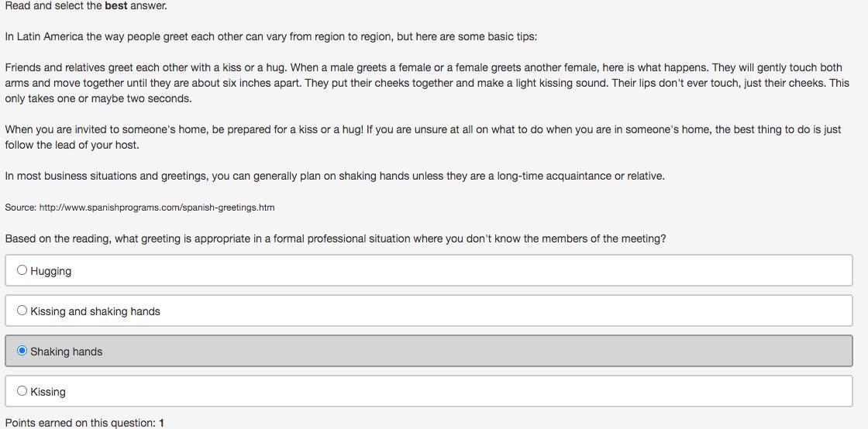The image size is (868, 429).
Task: Click the question beginning "Based on the reading"
Action: click(x=336, y=239)
